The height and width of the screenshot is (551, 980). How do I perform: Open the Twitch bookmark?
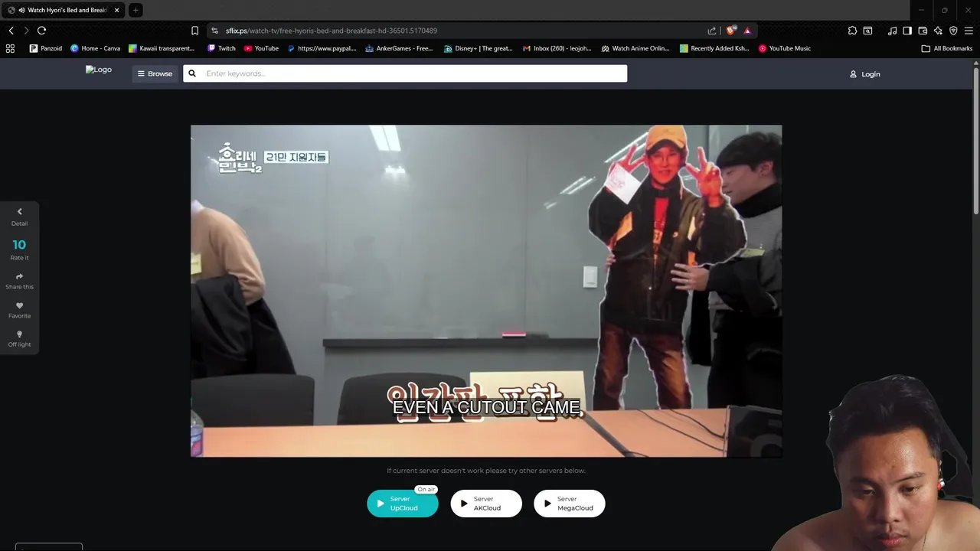(x=222, y=48)
